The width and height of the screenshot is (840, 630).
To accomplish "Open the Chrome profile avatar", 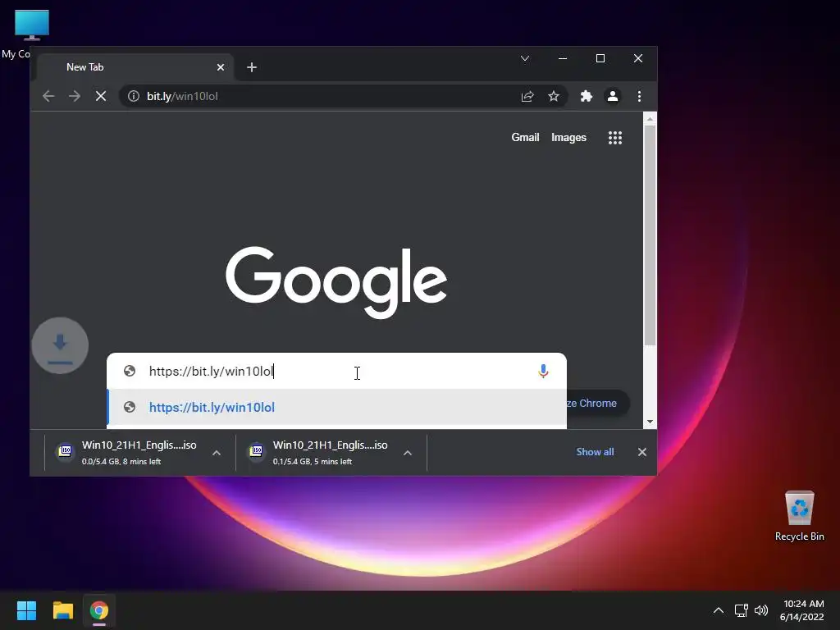I will pyautogui.click(x=612, y=97).
